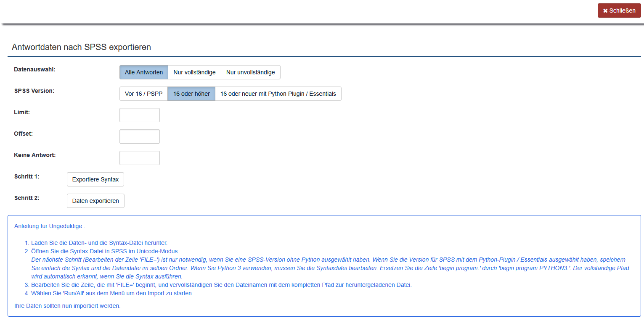Focus the Limit input field
The image size is (644, 323).
click(x=139, y=115)
